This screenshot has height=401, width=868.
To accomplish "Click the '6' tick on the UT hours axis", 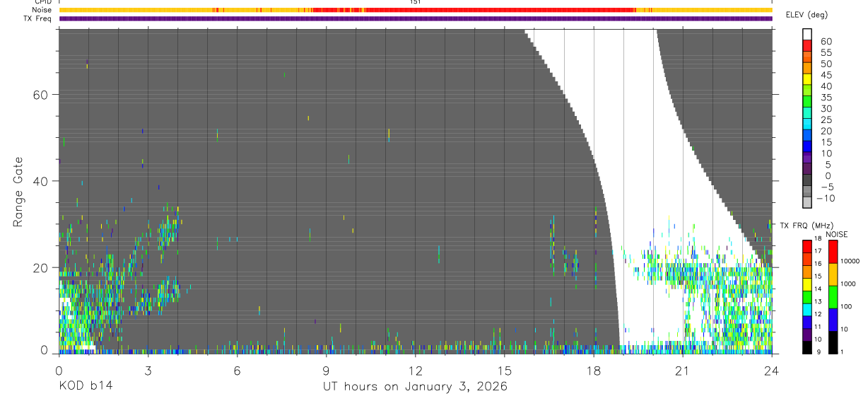I will [x=237, y=371].
